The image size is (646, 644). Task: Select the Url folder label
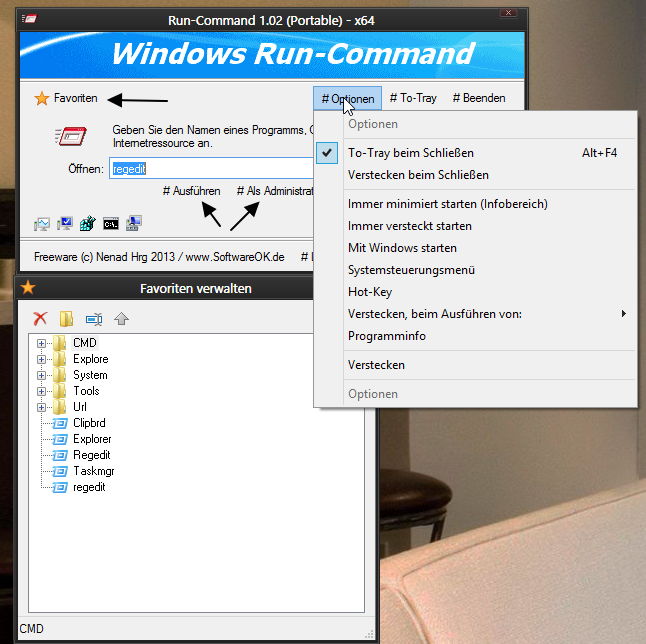point(80,407)
